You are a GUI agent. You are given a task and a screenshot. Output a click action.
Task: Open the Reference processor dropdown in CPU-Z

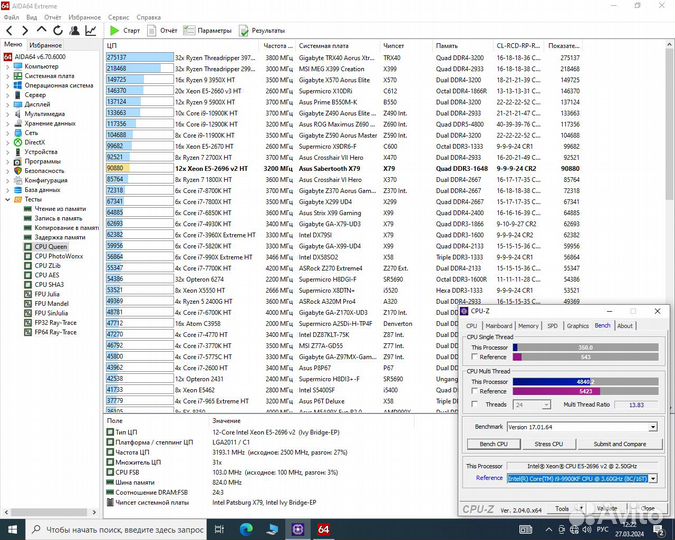[x=653, y=478]
